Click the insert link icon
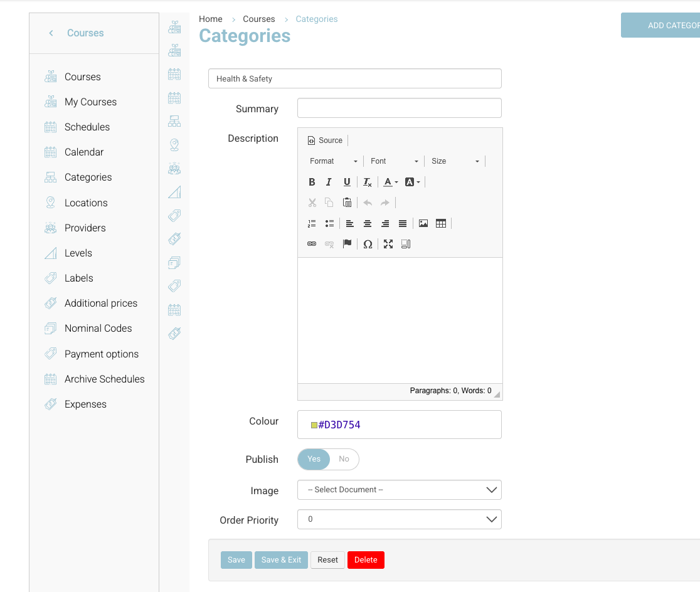 [312, 244]
